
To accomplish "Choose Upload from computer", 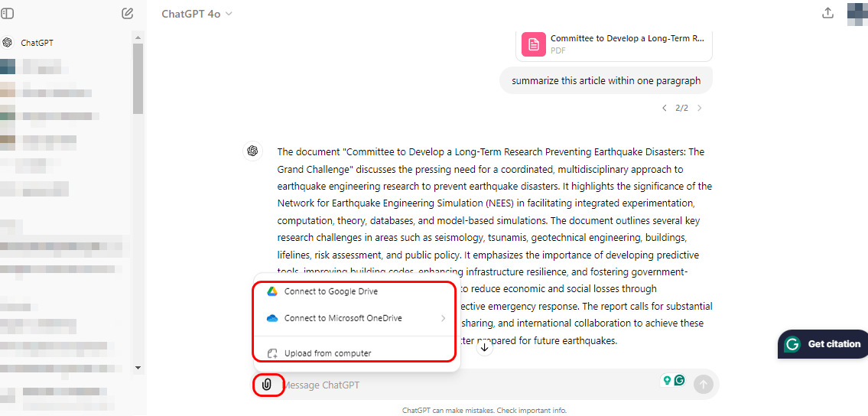I will click(x=327, y=353).
